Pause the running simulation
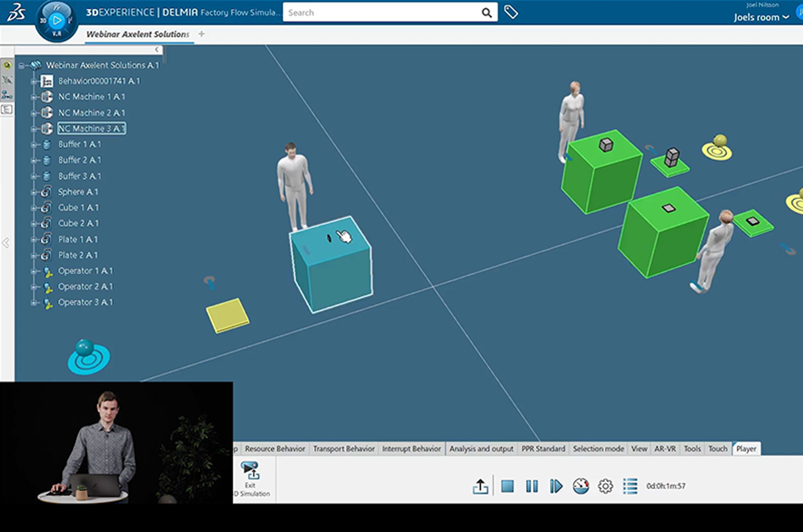 coord(532,486)
